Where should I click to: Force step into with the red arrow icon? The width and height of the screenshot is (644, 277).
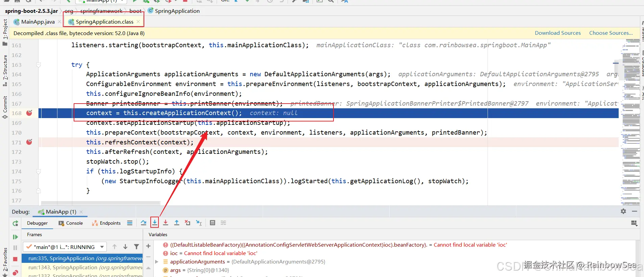(x=166, y=223)
